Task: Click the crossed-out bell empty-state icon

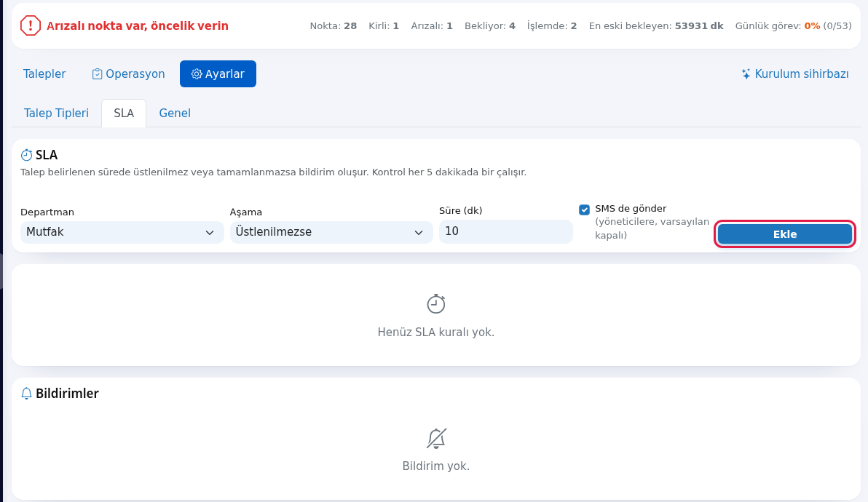Action: pos(436,438)
